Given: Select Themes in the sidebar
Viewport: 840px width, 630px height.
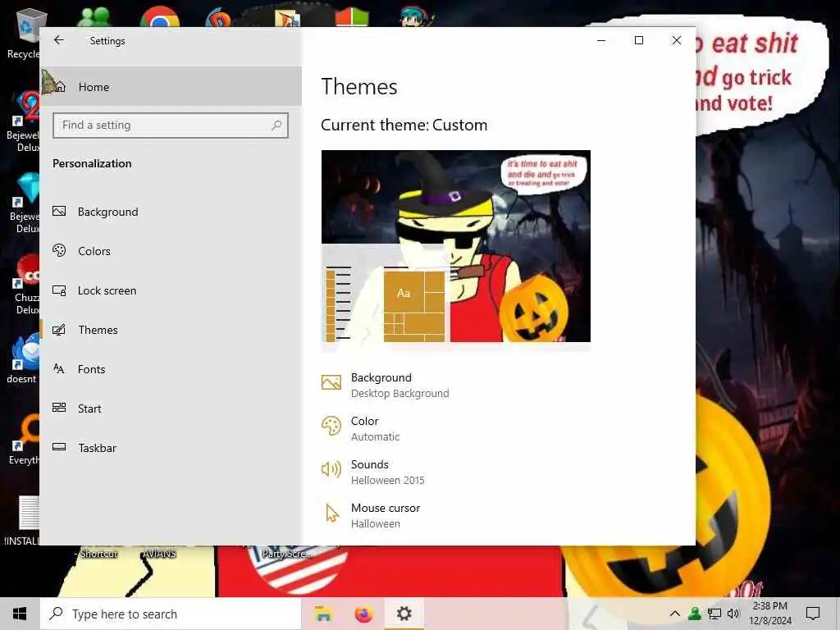Looking at the screenshot, I should pos(171,330).
